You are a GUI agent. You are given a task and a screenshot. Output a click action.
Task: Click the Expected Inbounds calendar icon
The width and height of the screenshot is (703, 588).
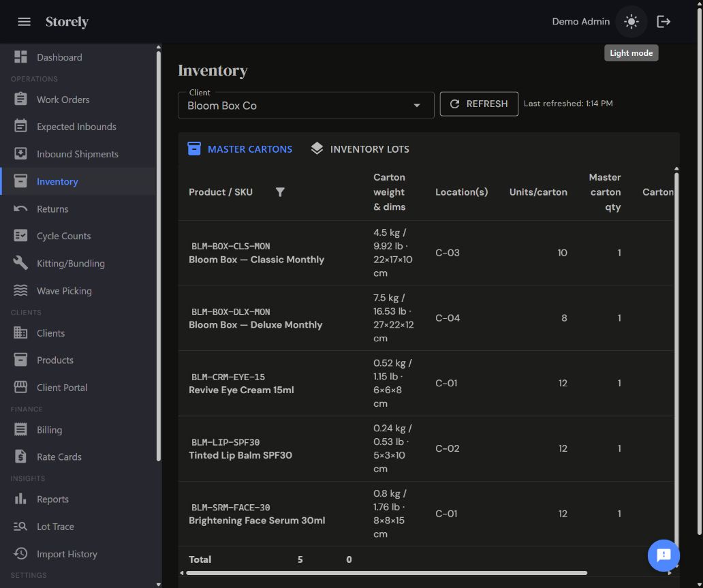pos(20,126)
